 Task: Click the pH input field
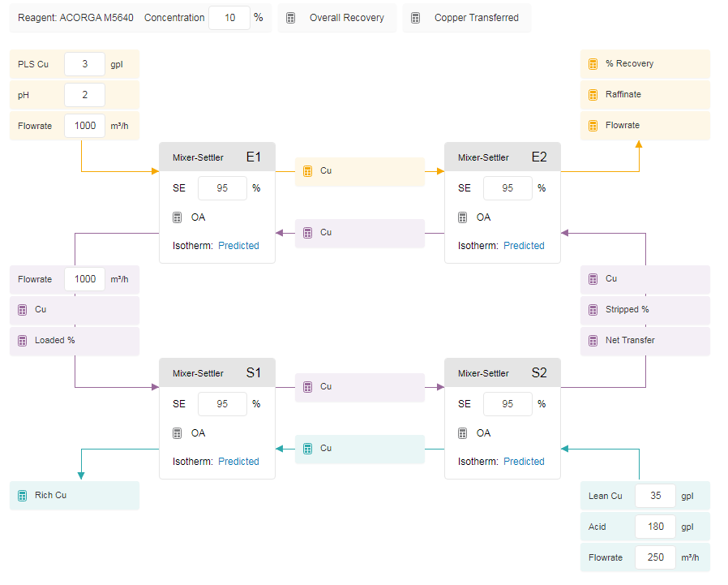(x=84, y=95)
